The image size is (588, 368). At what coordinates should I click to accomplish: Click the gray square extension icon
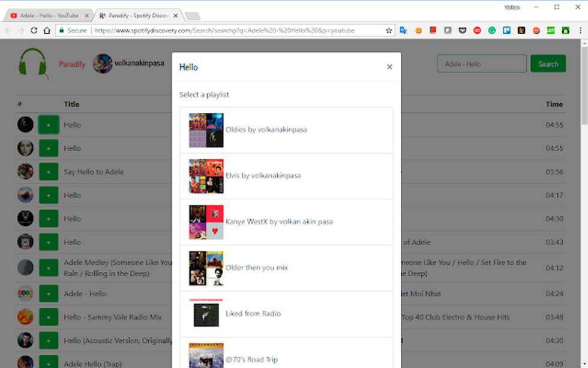click(x=448, y=31)
